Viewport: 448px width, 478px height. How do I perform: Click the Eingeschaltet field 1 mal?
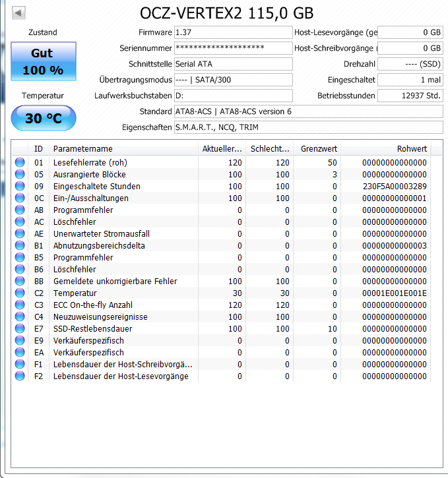tap(410, 80)
